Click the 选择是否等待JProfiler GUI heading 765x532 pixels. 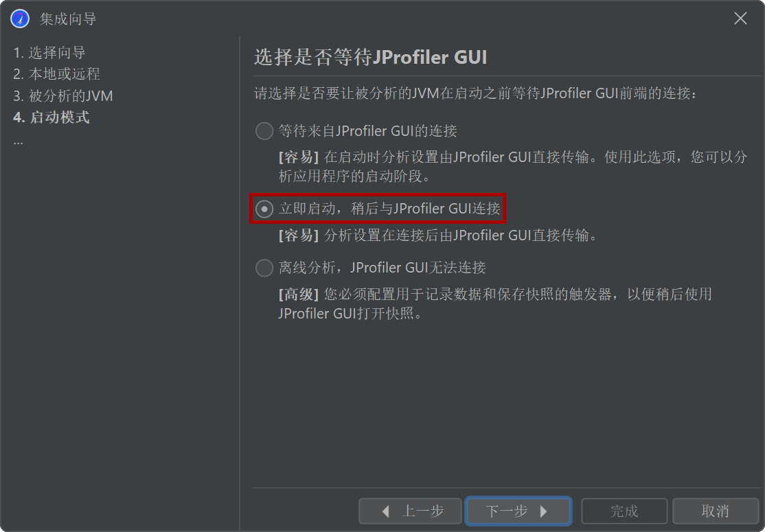point(370,57)
